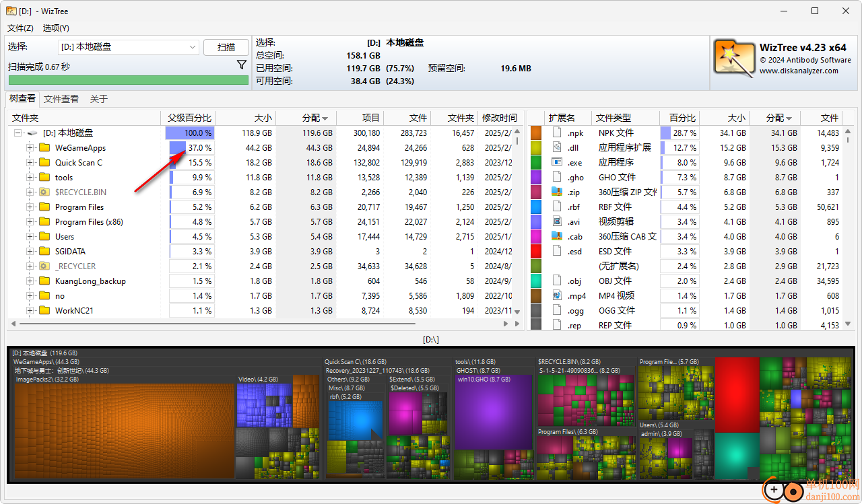Click the _RECYCLER gear folder icon
The image size is (862, 504).
coord(45,266)
